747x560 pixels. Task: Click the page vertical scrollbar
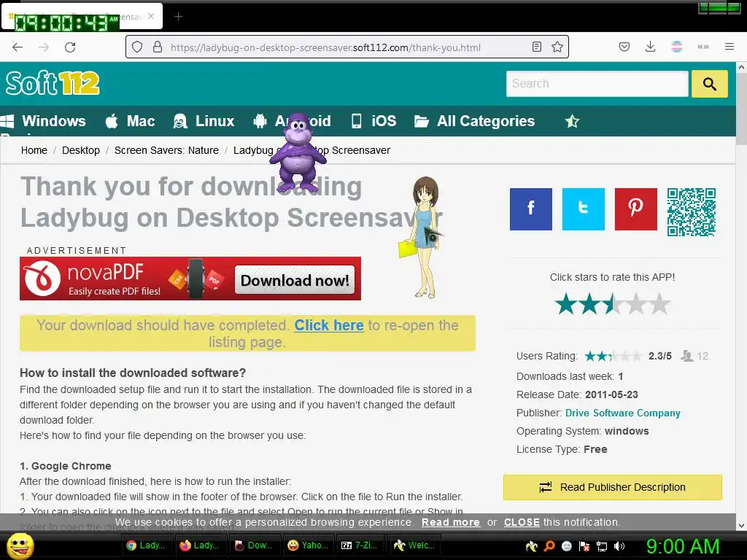(x=741, y=109)
